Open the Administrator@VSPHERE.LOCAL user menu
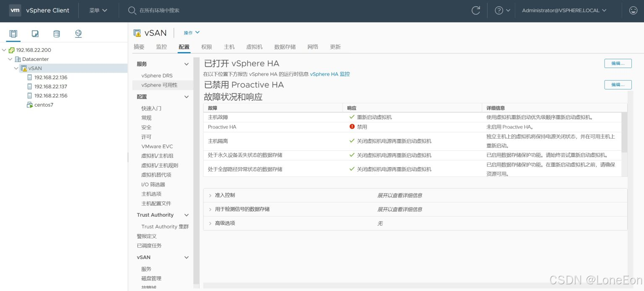Screen dimensions: 644x291 [564, 10]
